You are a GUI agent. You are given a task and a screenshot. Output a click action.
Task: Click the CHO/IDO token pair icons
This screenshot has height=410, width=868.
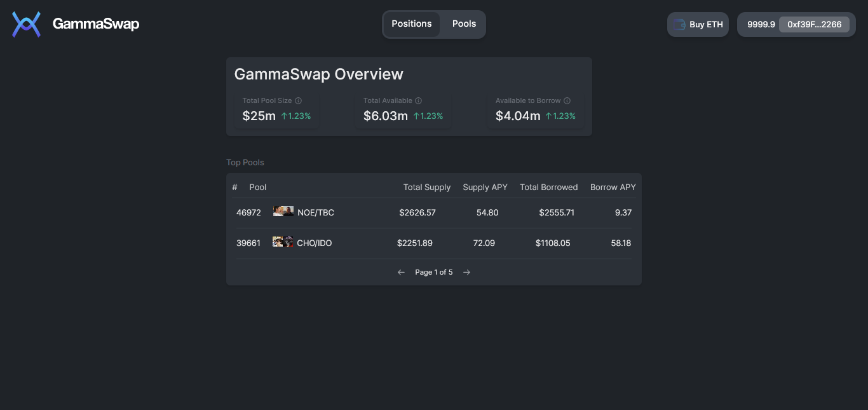click(283, 242)
